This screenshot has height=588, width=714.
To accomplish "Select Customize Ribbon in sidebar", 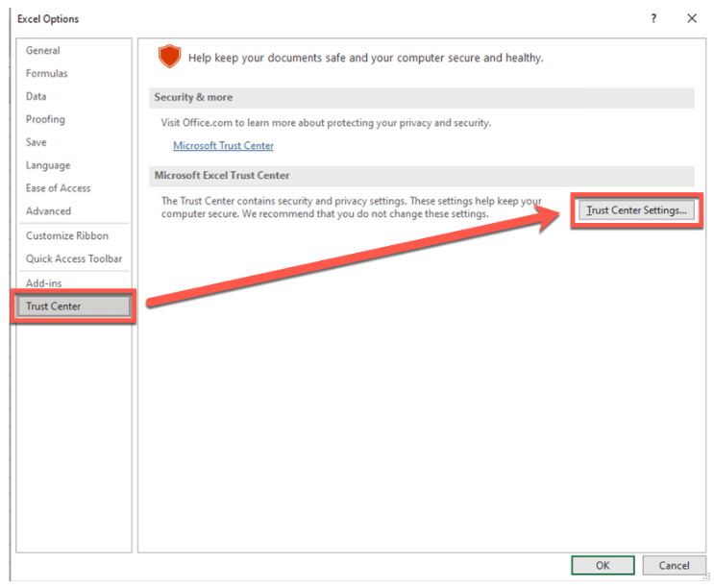I will [67, 235].
